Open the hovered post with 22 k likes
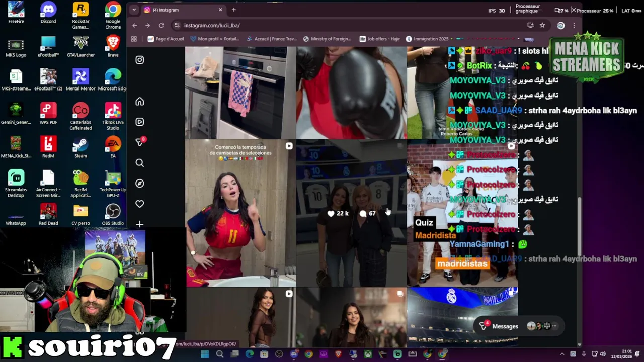Viewport: 644px width, 362px height. tap(351, 213)
